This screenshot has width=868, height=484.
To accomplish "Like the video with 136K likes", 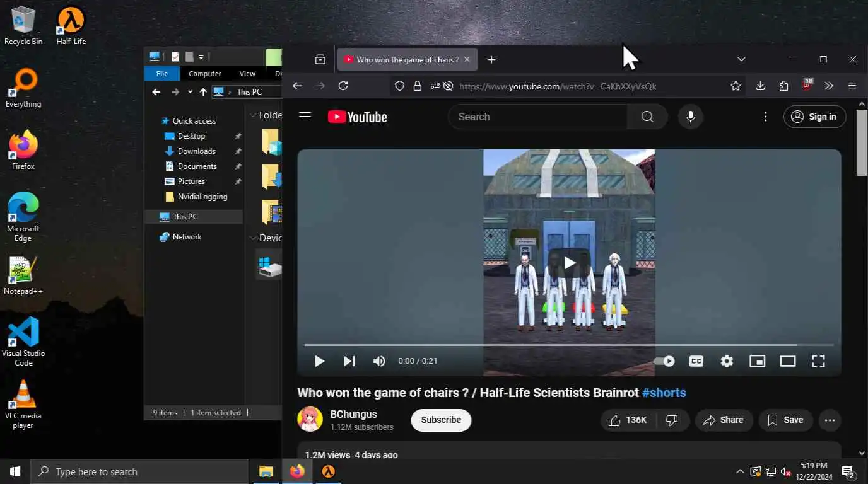I will click(628, 420).
